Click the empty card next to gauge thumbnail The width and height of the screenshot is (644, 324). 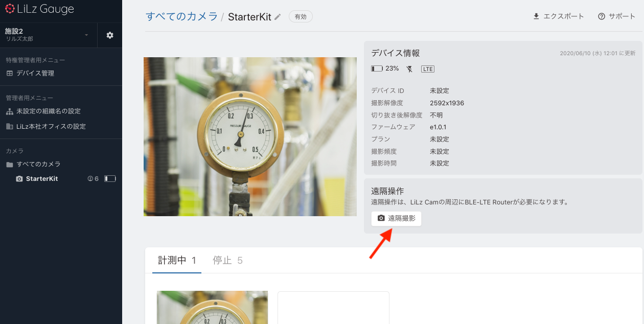point(333,308)
